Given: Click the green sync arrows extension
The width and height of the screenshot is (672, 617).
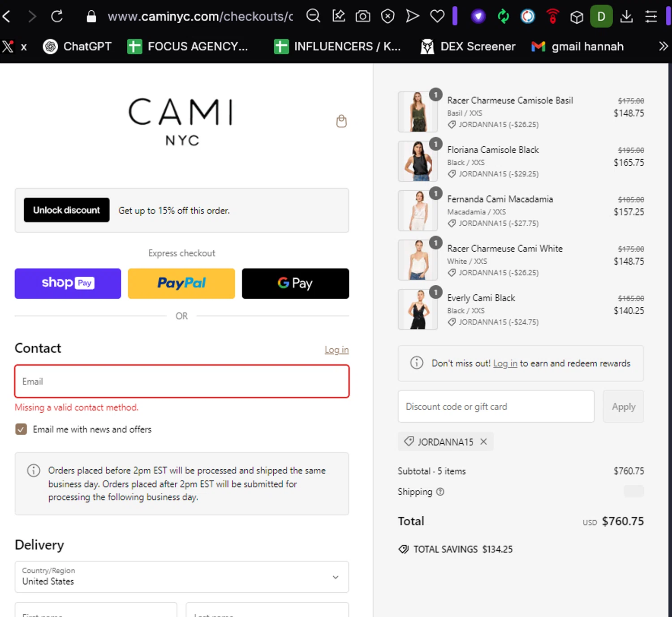Looking at the screenshot, I should click(503, 17).
